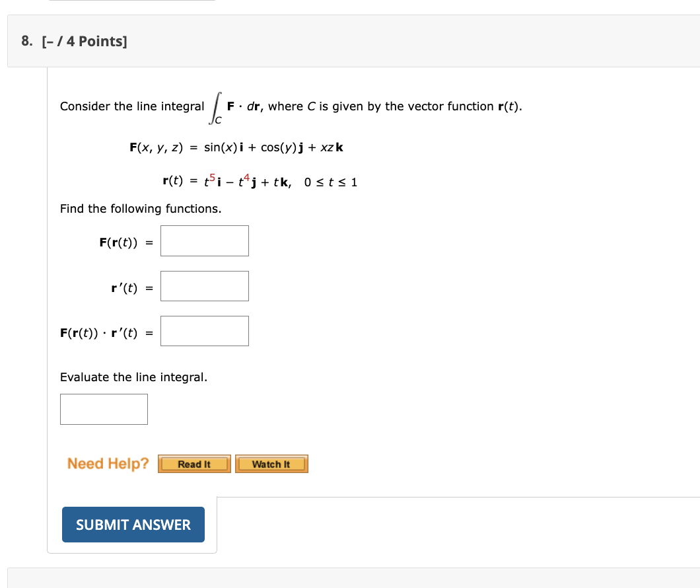Open the Read It help resource

(x=193, y=463)
